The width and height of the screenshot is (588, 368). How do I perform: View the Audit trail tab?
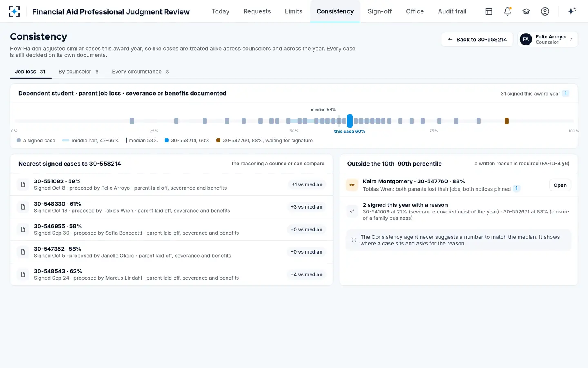click(x=452, y=11)
